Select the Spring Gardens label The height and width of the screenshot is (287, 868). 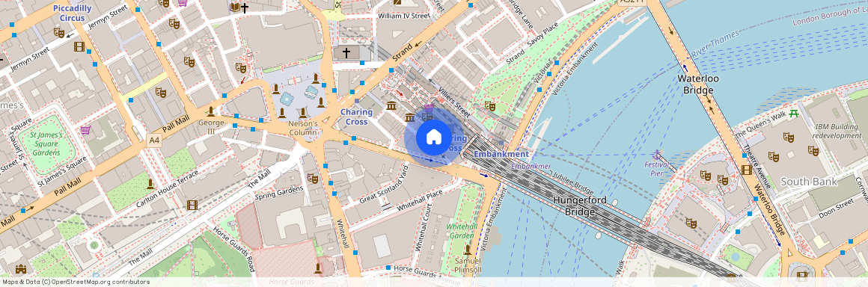(279, 192)
